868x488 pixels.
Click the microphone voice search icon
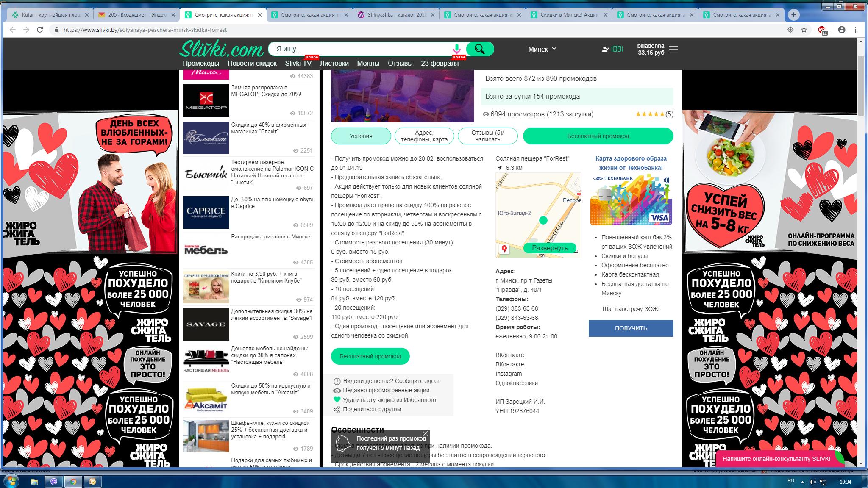[456, 49]
